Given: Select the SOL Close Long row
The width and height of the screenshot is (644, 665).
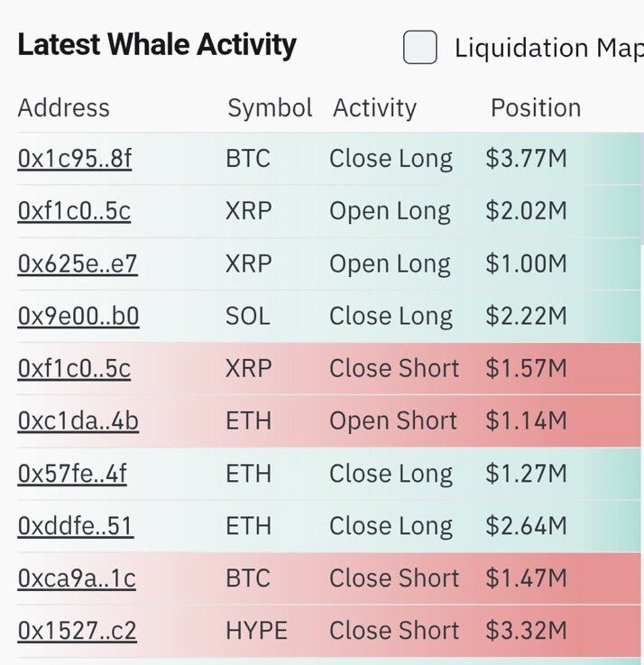Looking at the screenshot, I should tap(328, 317).
